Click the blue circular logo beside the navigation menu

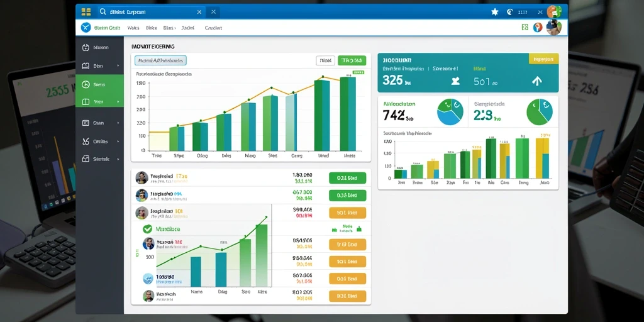tap(86, 28)
